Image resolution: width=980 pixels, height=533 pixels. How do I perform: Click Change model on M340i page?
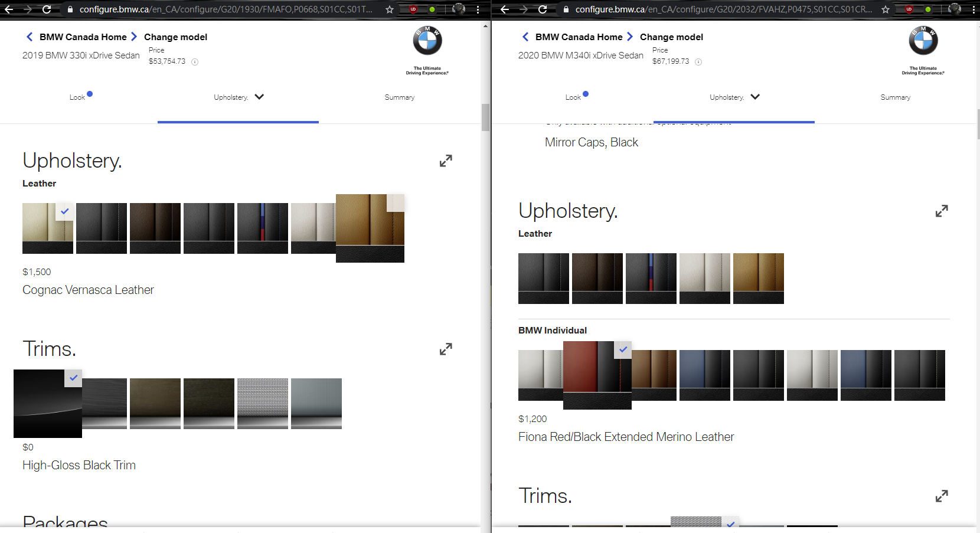(671, 37)
